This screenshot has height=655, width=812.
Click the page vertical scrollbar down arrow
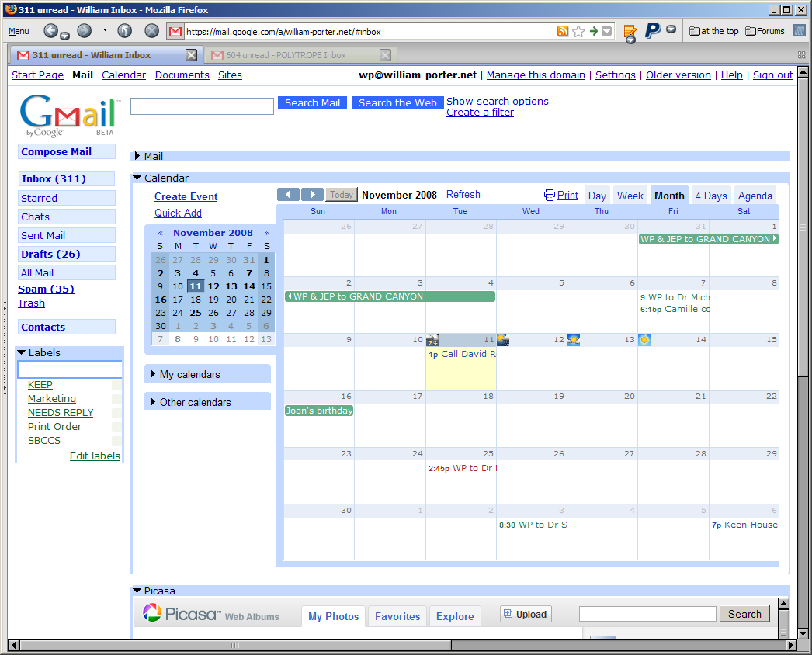(803, 633)
